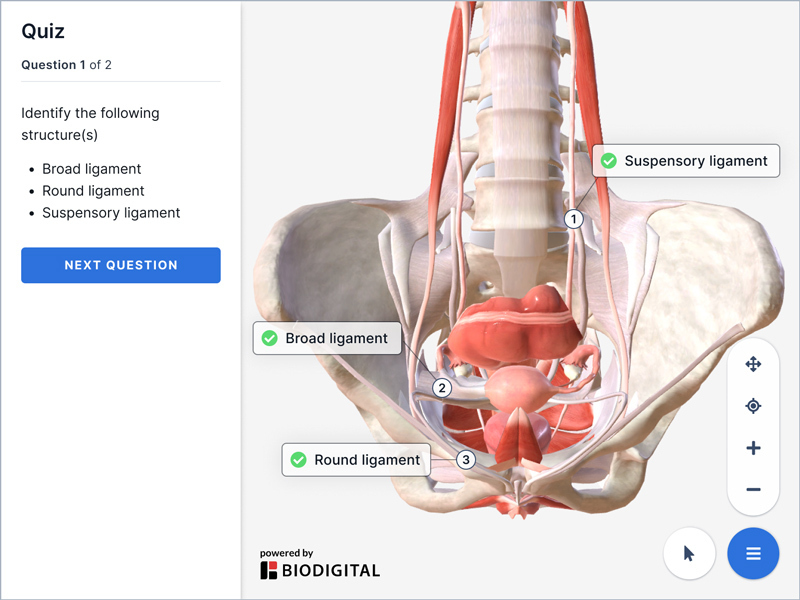Click the Round ligament answer label
Image resolution: width=800 pixels, height=600 pixels.
(x=366, y=460)
